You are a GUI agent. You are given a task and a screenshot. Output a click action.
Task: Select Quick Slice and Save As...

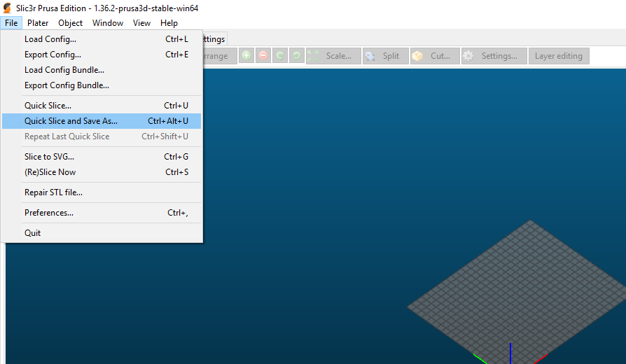coord(102,121)
